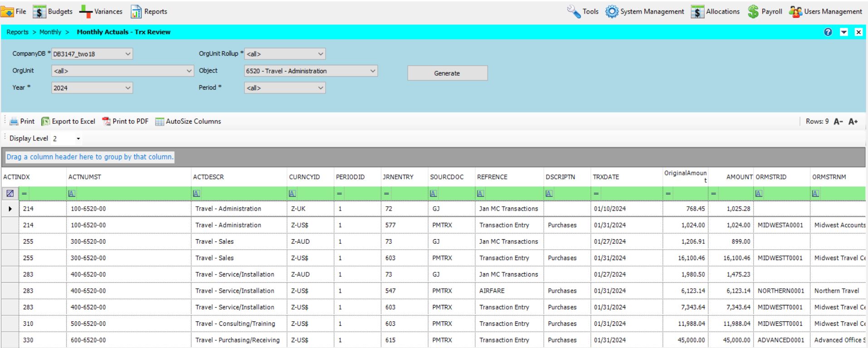
Task: Select the 1,475.23 amount cell
Action: pos(731,275)
